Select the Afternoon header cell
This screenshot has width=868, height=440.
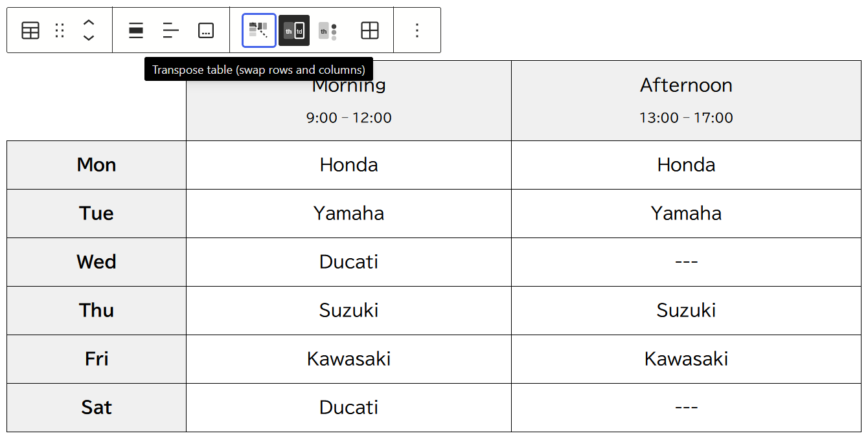pos(686,100)
